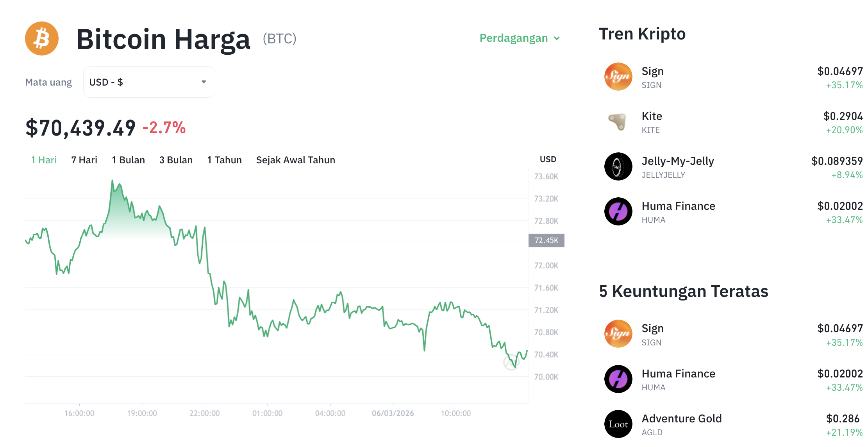This screenshot has width=868, height=447.
Task: Open Jelly-My-Jelly via its token icon
Action: (x=618, y=166)
